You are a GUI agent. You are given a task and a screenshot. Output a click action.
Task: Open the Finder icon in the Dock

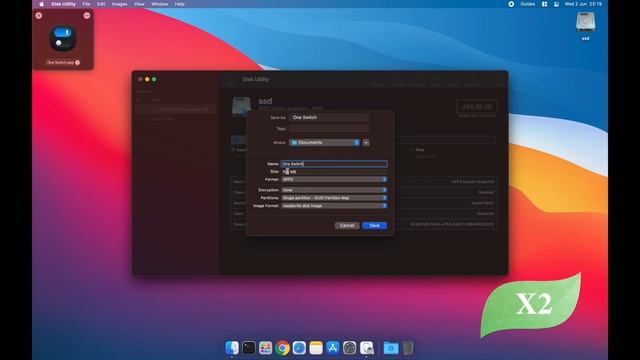click(232, 348)
